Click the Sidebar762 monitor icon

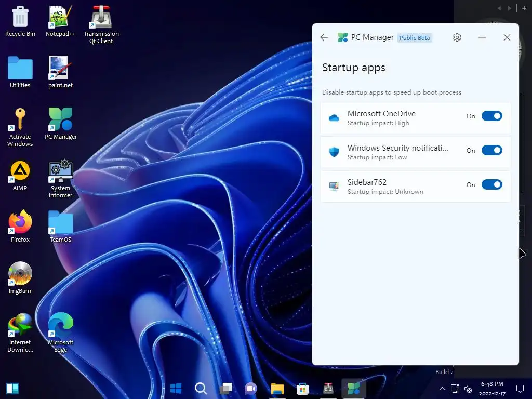pos(334,187)
